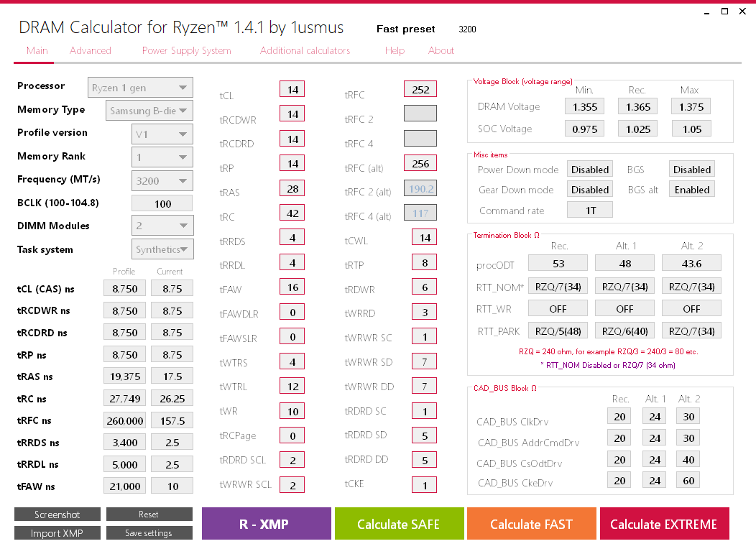This screenshot has height=554, width=756.
Task: Click the procODT Alt. 2 value 43.6
Action: pyautogui.click(x=691, y=263)
